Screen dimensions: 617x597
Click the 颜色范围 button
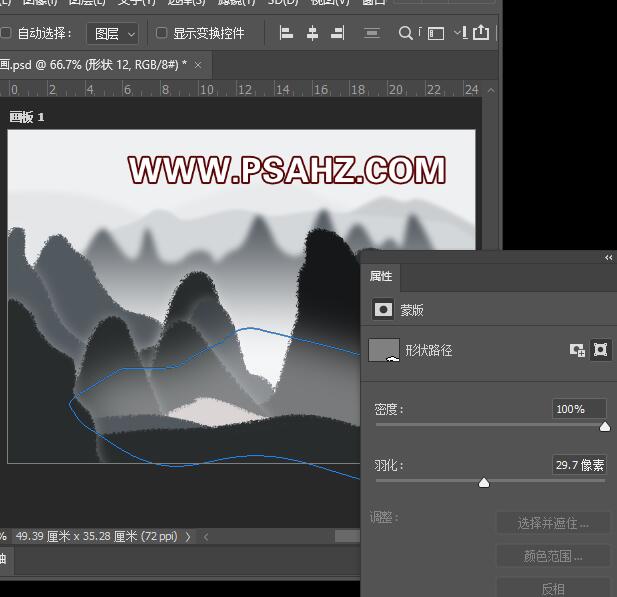[553, 556]
